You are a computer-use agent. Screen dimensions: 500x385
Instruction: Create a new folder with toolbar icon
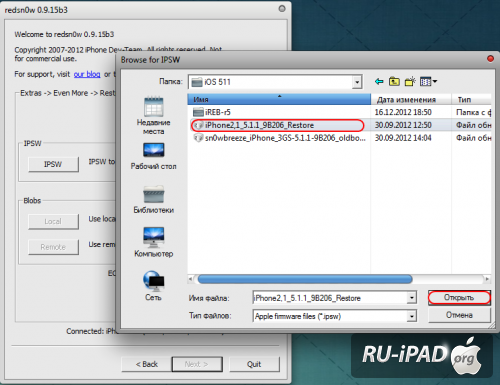[x=410, y=81]
